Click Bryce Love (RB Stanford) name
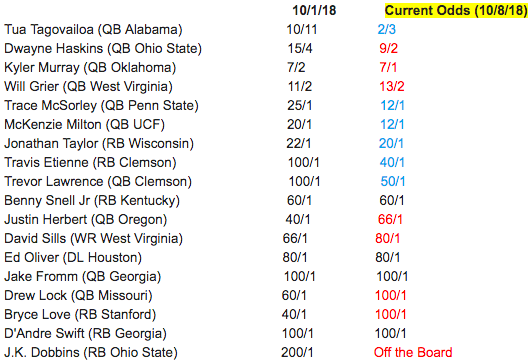The width and height of the screenshot is (530, 361). [80, 314]
